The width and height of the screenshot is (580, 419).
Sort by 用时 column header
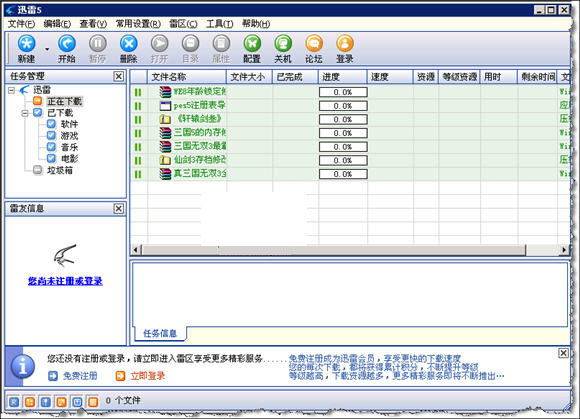coord(499,77)
